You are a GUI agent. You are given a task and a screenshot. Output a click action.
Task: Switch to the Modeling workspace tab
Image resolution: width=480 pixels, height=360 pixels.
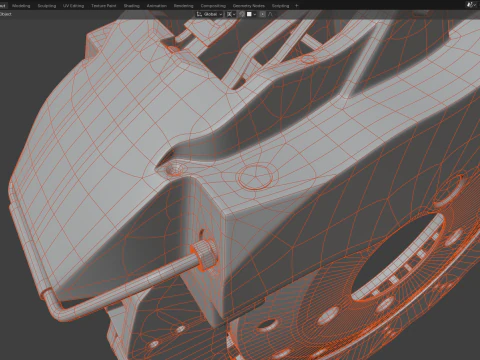[21, 6]
